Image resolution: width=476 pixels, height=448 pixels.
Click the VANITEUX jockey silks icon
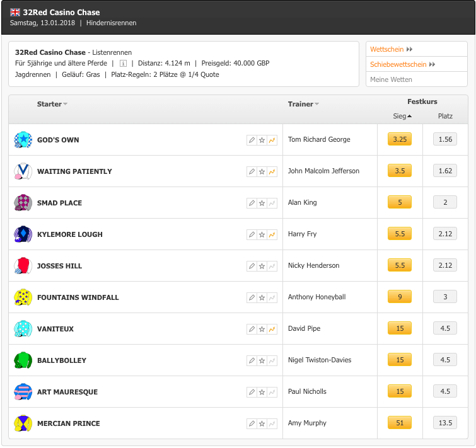tap(23, 329)
